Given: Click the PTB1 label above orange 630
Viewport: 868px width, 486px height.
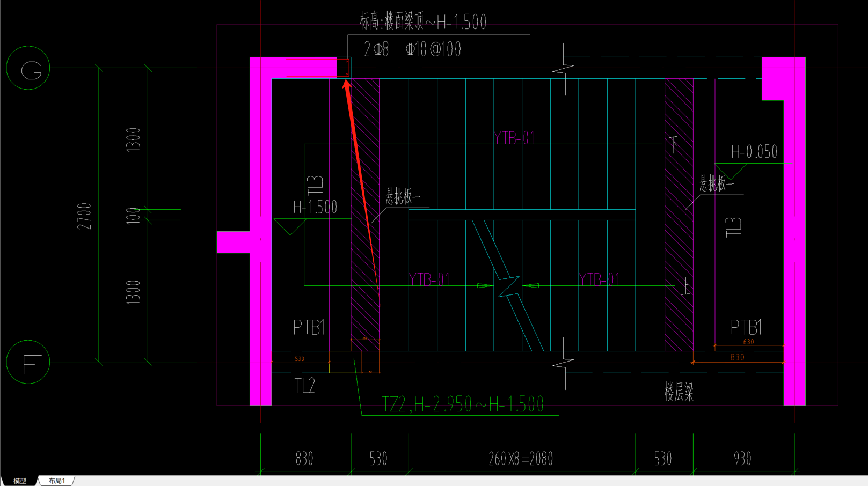Looking at the screenshot, I should click(746, 327).
